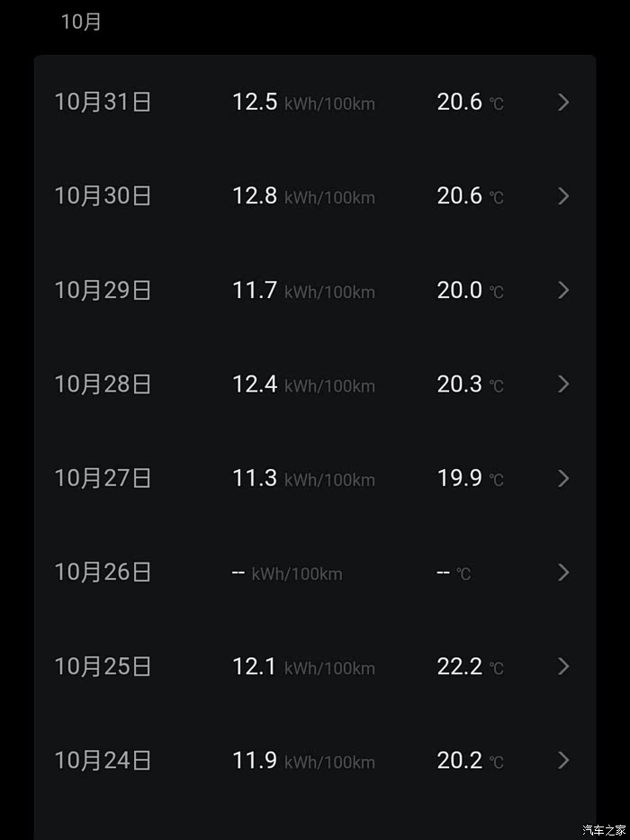Click chevron for October 29 row

[x=563, y=290]
